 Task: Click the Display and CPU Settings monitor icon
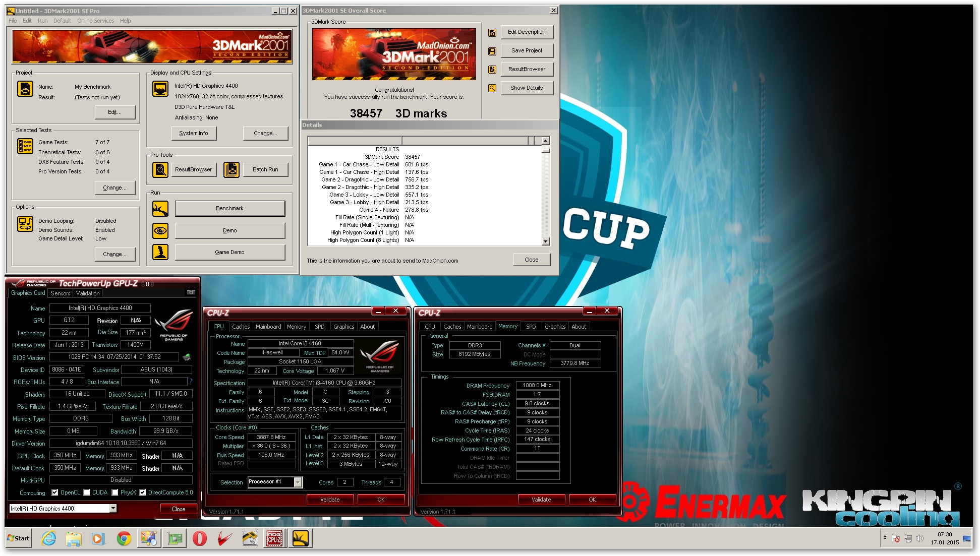(160, 89)
